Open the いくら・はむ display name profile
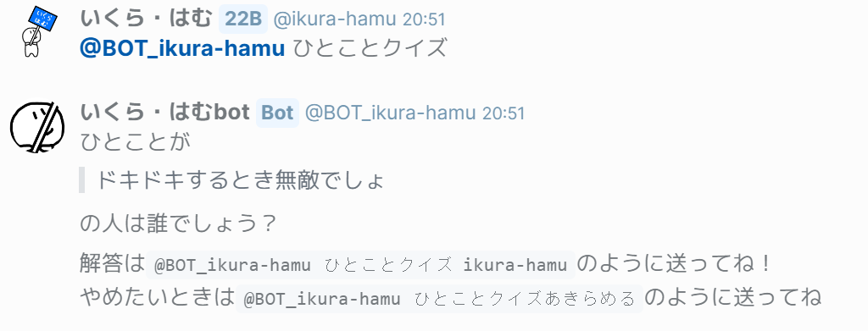Image resolution: width=868 pixels, height=331 pixels. (x=147, y=19)
